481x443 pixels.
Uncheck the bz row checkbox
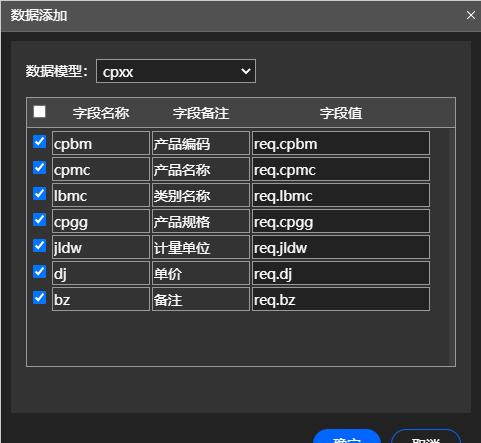pos(39,297)
